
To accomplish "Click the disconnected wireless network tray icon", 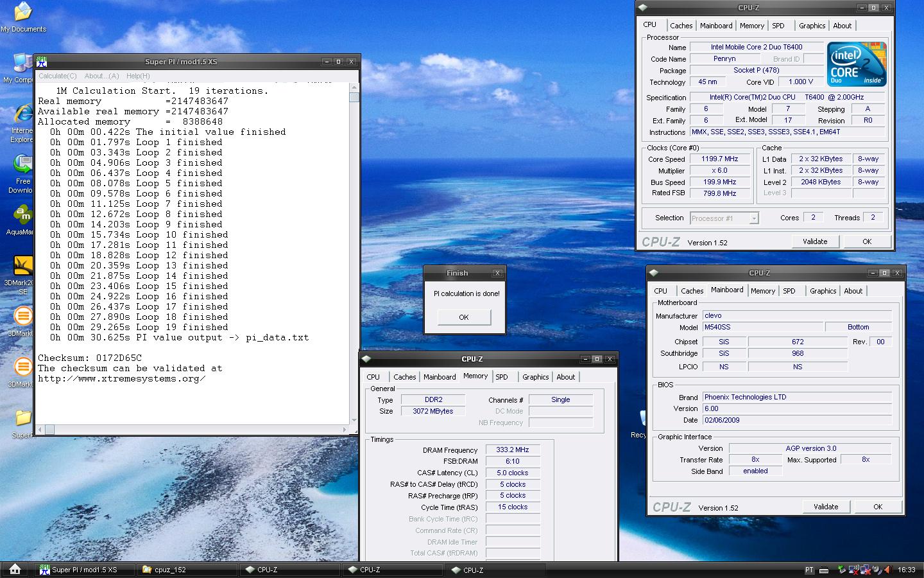I will pos(854,570).
